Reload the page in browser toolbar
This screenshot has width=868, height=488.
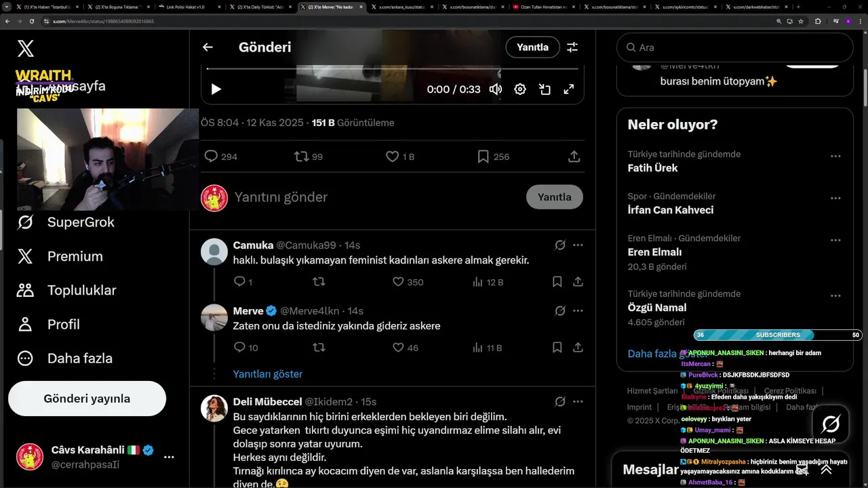tap(32, 21)
